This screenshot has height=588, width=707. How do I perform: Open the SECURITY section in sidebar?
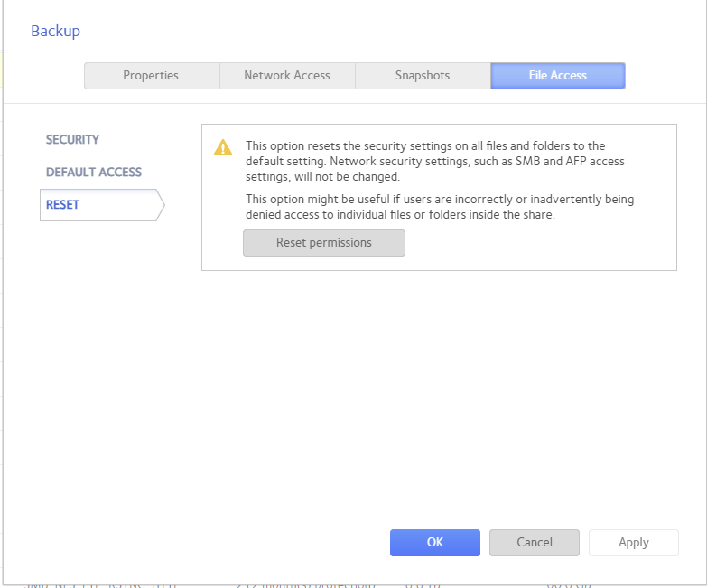(x=73, y=140)
